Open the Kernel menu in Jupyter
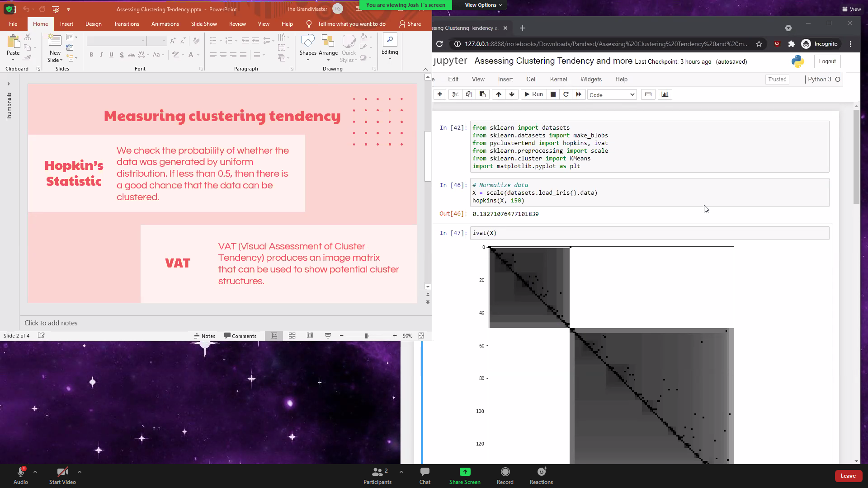Screen dimensions: 868x488 [x=558, y=79]
